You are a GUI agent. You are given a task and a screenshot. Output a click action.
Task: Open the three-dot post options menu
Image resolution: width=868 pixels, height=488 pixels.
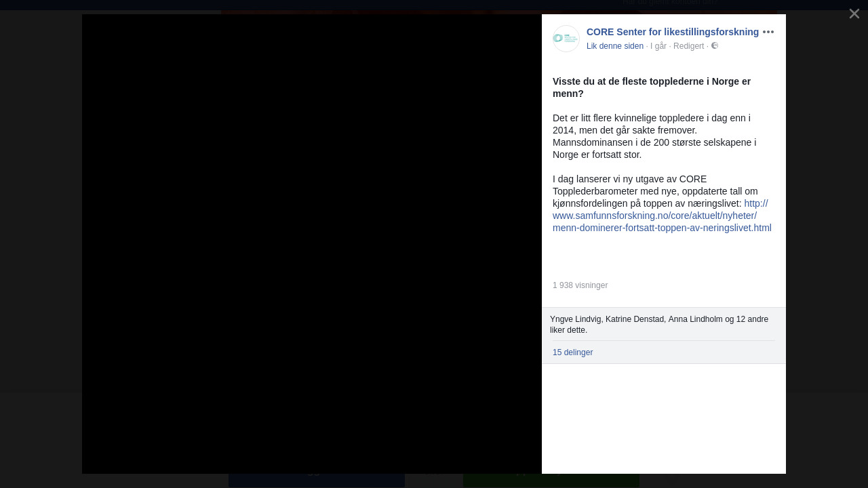coord(768,32)
